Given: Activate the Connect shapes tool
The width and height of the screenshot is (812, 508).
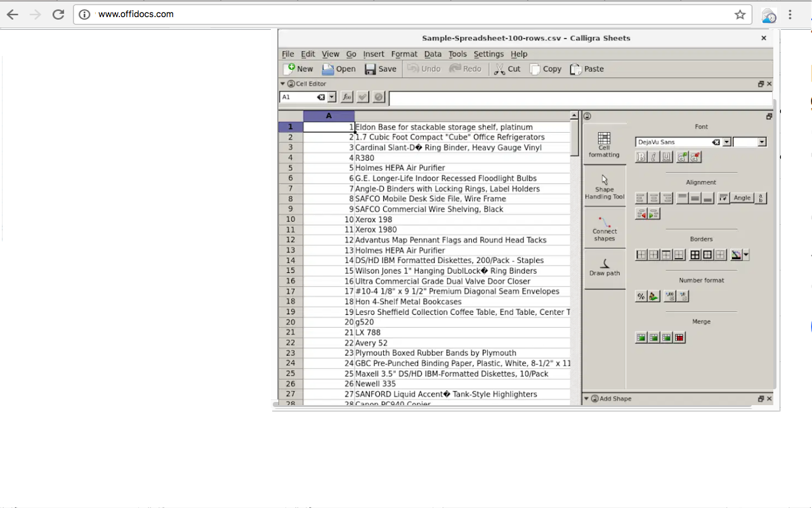Looking at the screenshot, I should click(605, 227).
